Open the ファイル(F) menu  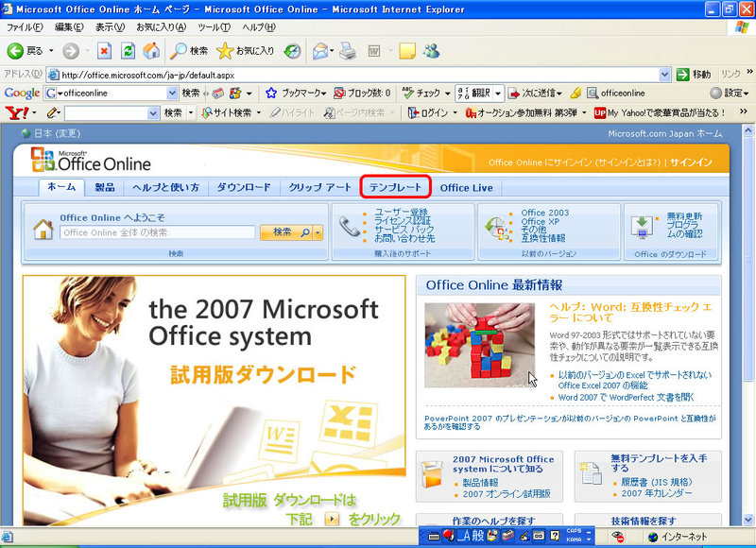pyautogui.click(x=25, y=27)
